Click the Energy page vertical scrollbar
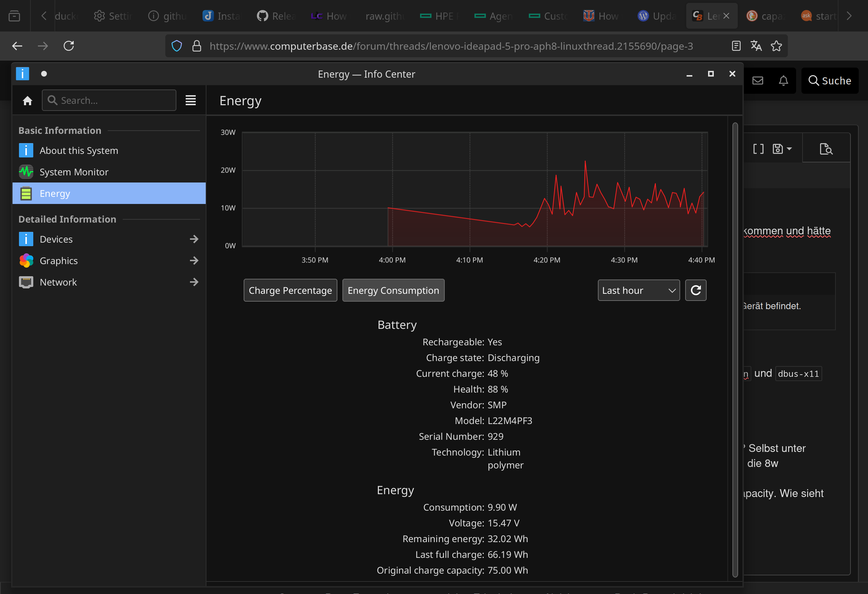Viewport: 868px width, 594px height. click(735, 349)
